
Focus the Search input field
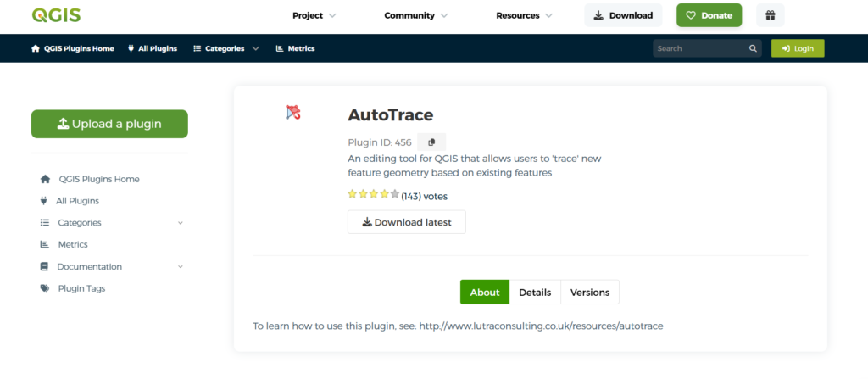pyautogui.click(x=701, y=48)
